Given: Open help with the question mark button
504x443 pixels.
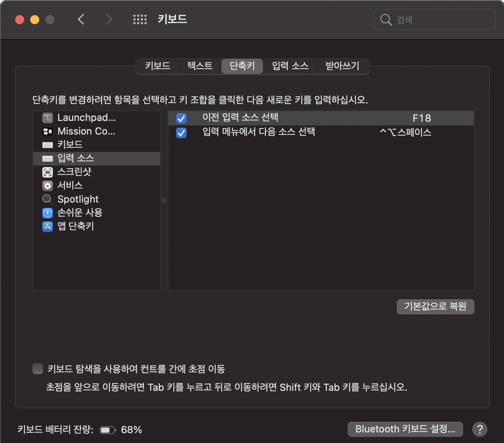Looking at the screenshot, I should 480,429.
